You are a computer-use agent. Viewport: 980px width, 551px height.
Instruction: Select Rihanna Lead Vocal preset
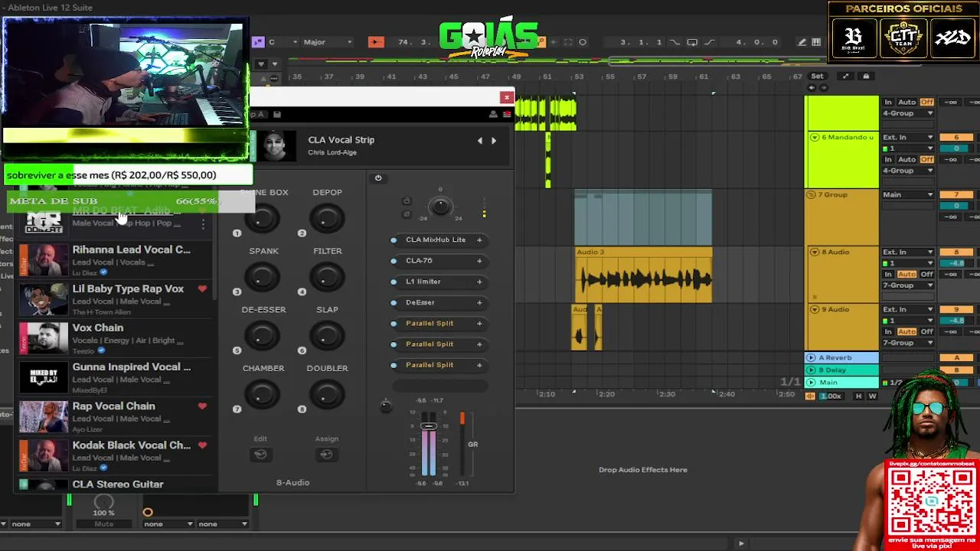coord(115,260)
